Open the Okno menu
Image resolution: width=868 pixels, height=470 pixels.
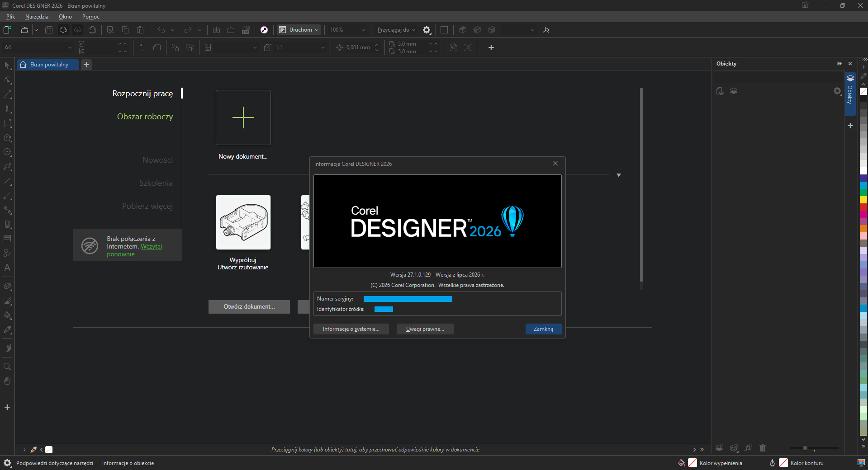click(x=65, y=17)
